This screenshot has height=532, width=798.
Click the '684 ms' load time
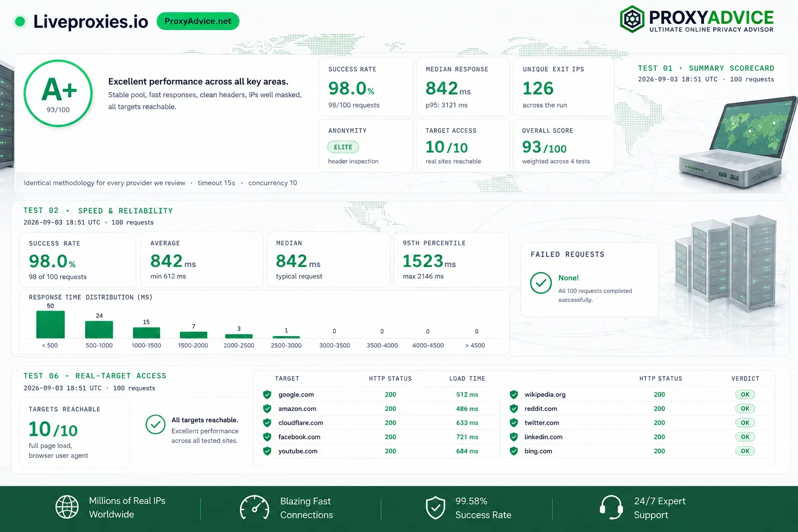tap(467, 451)
